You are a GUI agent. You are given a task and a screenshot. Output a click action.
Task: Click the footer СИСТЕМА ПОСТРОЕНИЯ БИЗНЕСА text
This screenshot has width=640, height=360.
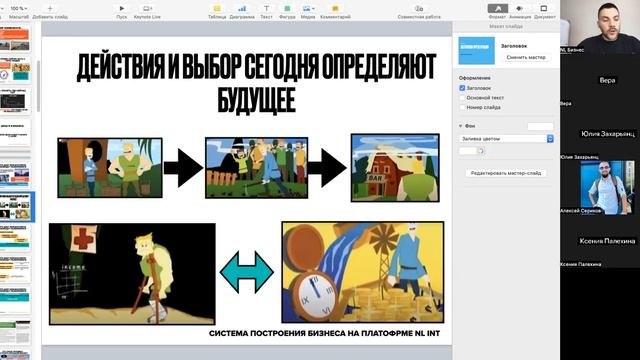click(324, 333)
